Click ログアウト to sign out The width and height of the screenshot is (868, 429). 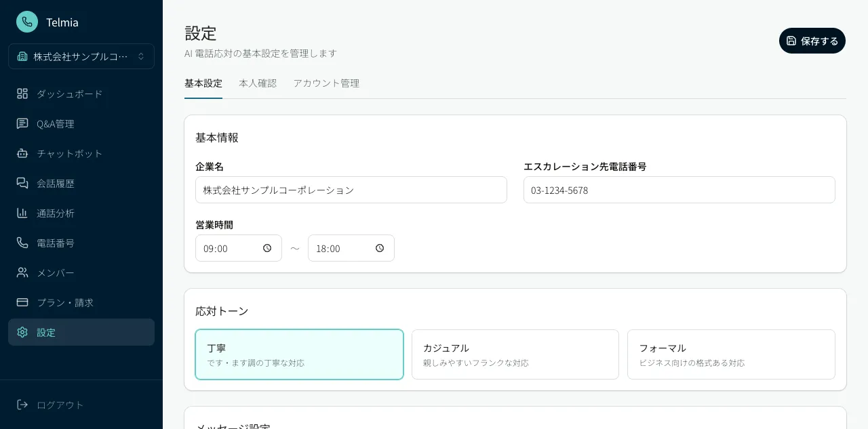60,405
